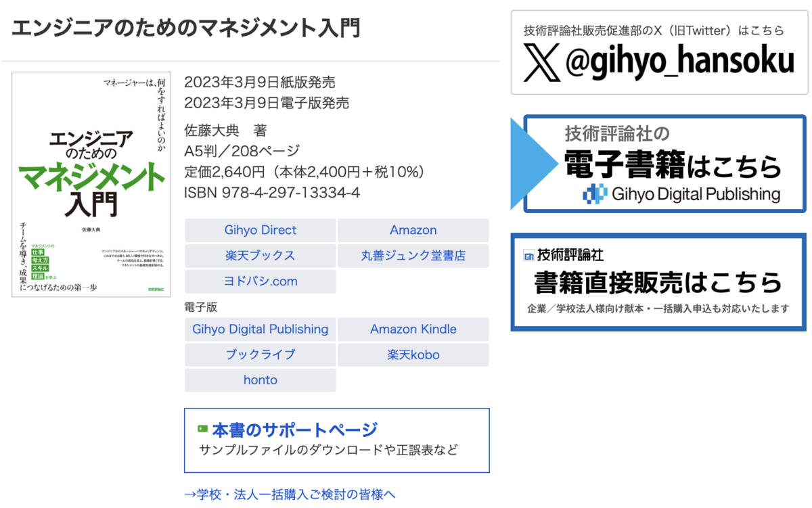812x508 pixels.
Task: Click the book cover thumbnail
Action: pos(91,184)
